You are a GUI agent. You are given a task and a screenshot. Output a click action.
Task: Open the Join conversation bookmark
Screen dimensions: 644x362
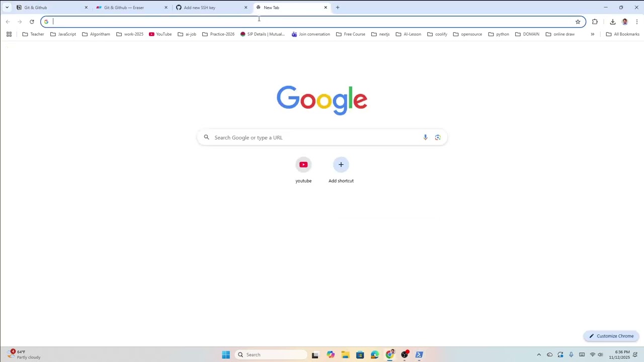(x=310, y=34)
